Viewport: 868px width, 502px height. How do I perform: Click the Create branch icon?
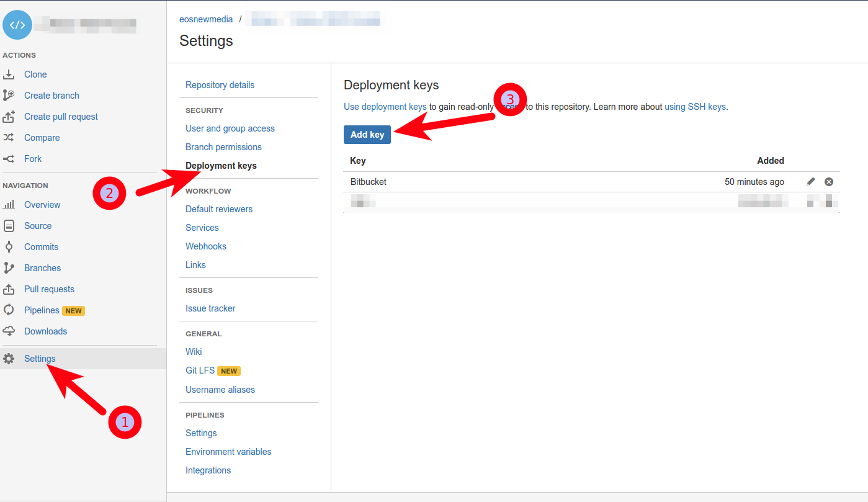click(x=9, y=96)
